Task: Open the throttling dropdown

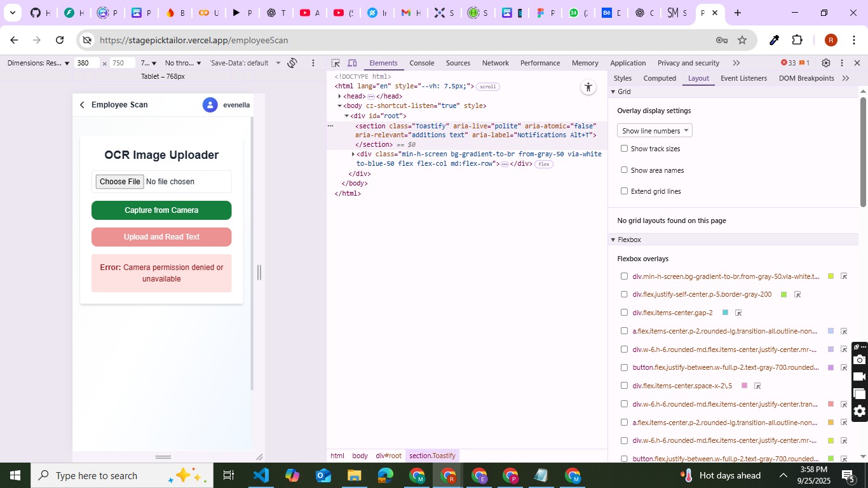Action: click(182, 63)
